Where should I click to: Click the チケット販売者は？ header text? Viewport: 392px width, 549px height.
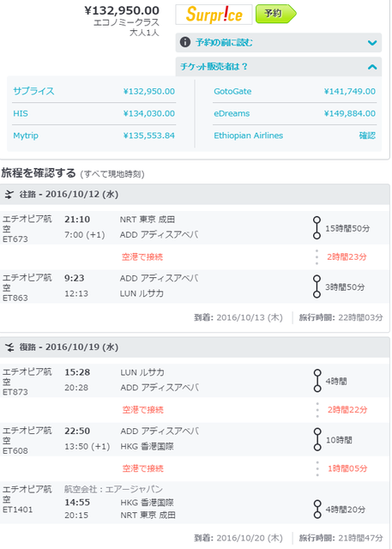(x=214, y=66)
